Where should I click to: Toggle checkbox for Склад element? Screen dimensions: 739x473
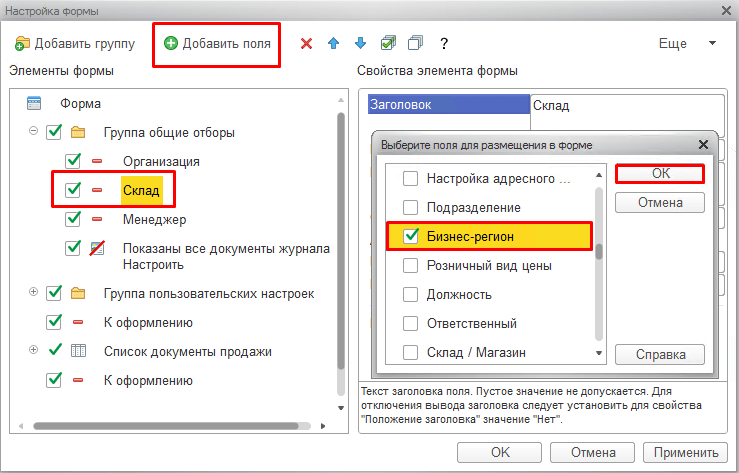click(73, 189)
